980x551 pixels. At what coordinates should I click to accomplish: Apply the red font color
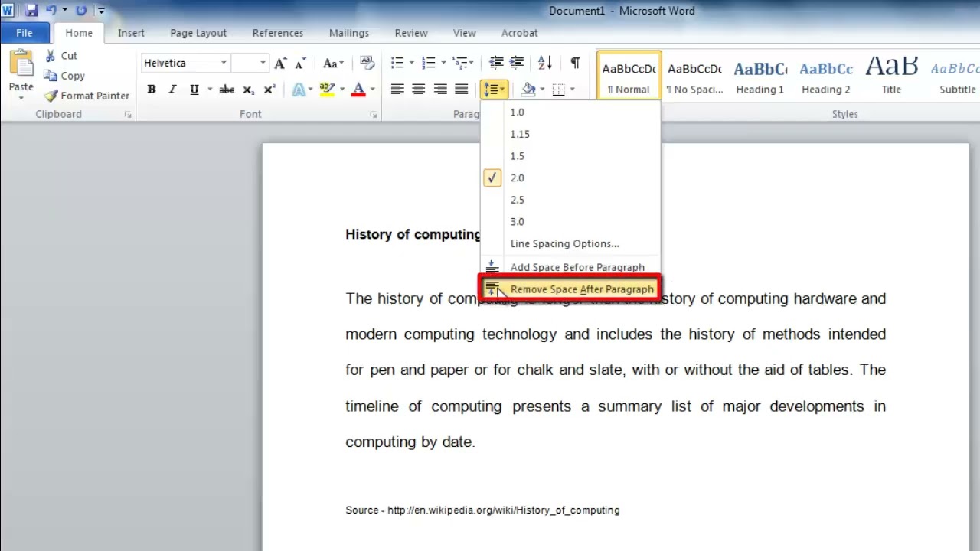(358, 90)
